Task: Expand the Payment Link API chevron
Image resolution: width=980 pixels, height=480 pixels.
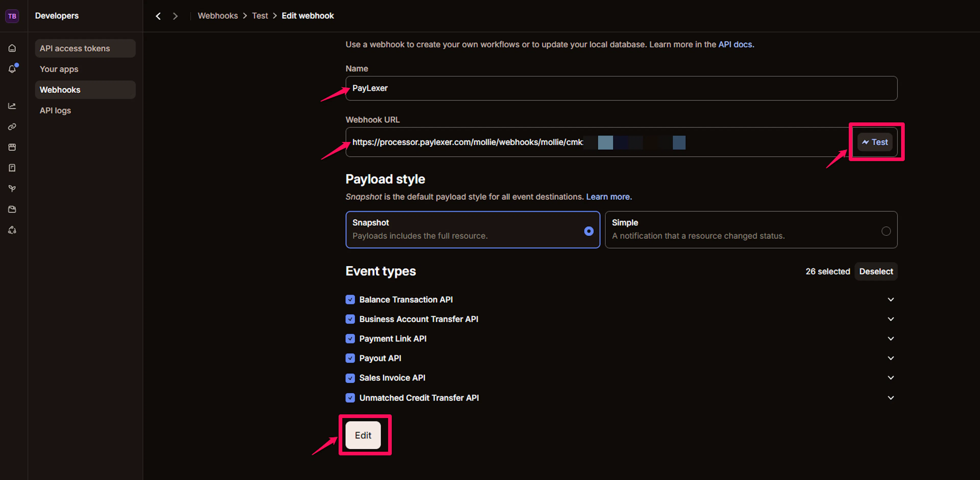Action: [891, 339]
